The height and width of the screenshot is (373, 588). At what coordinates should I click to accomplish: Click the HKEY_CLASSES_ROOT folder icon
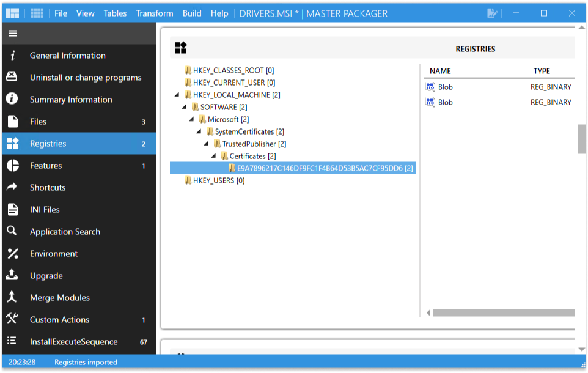coord(188,70)
